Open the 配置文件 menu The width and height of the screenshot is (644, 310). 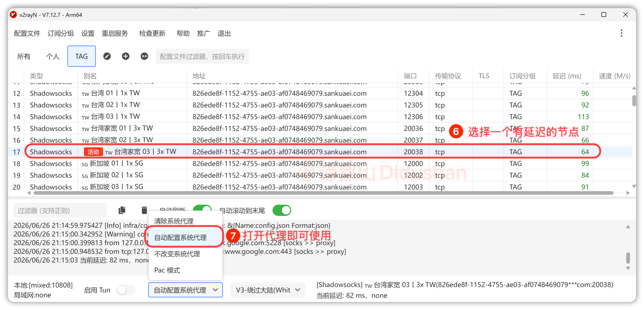[27, 33]
